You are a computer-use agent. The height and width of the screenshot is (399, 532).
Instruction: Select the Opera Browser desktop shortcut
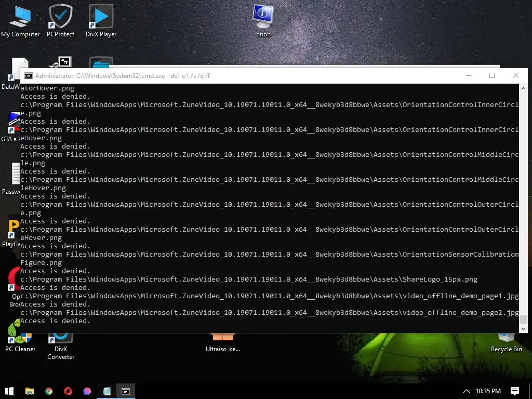tap(13, 287)
